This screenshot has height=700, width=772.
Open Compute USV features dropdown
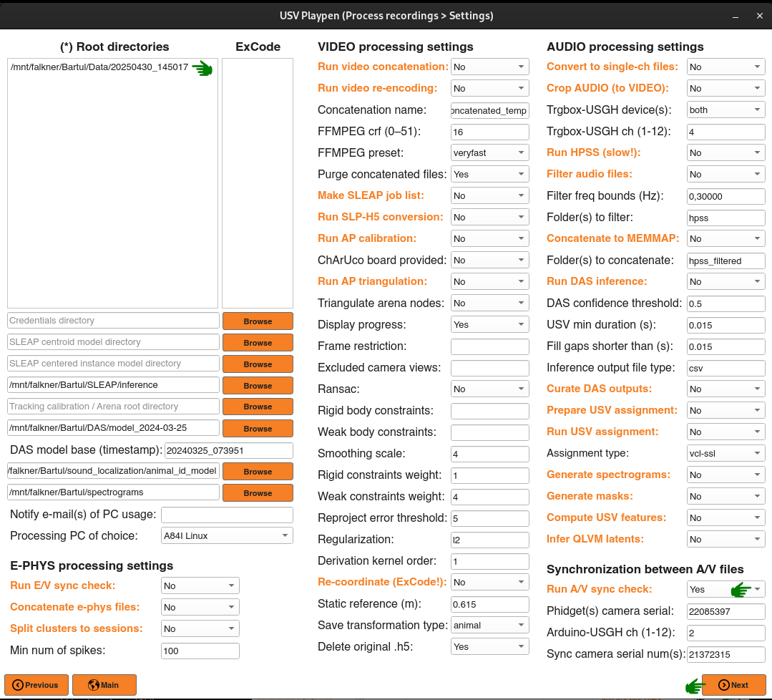pos(725,517)
